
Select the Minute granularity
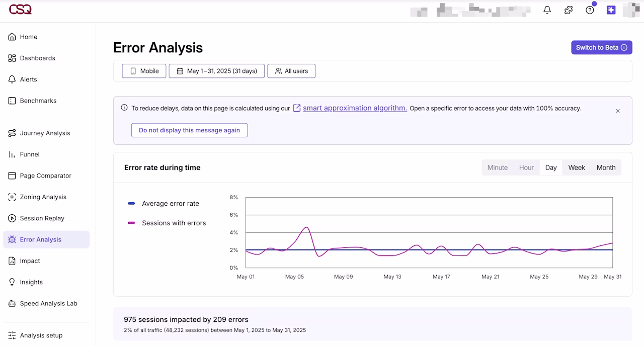pyautogui.click(x=498, y=167)
